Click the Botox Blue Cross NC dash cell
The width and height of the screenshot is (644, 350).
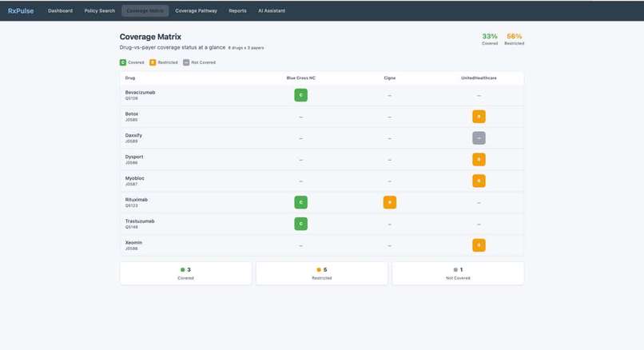[300, 117]
